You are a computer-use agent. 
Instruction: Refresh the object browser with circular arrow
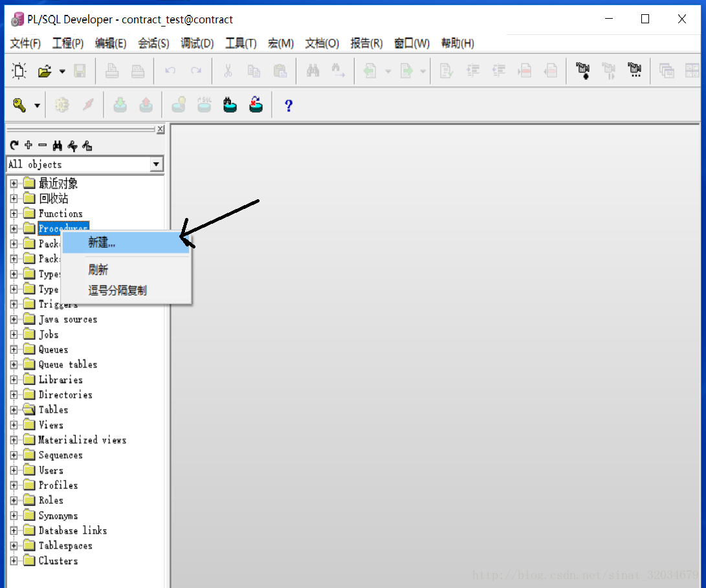point(14,145)
